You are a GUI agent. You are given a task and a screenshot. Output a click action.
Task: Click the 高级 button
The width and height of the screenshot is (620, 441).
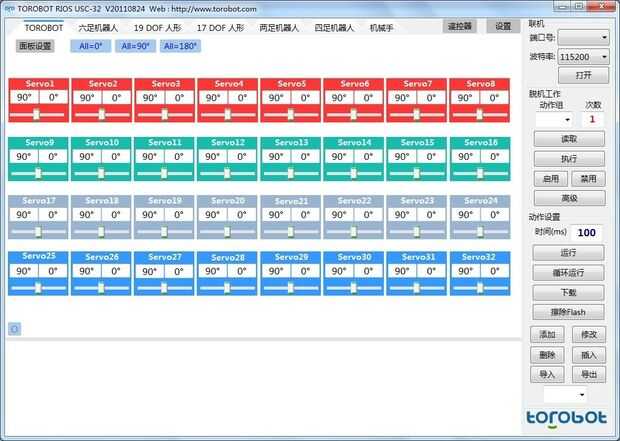click(569, 198)
